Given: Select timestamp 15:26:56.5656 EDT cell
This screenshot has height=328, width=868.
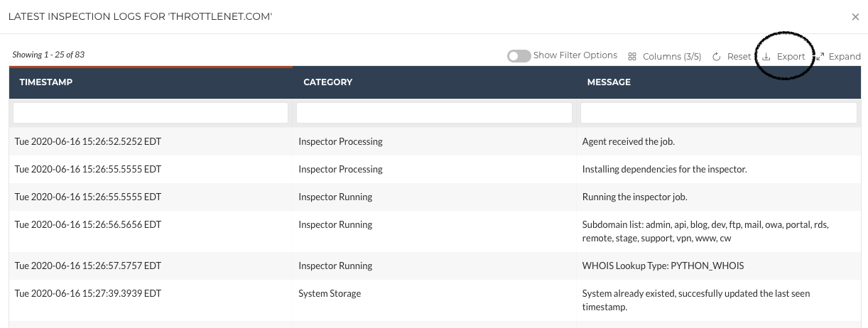Looking at the screenshot, I should click(151, 231).
